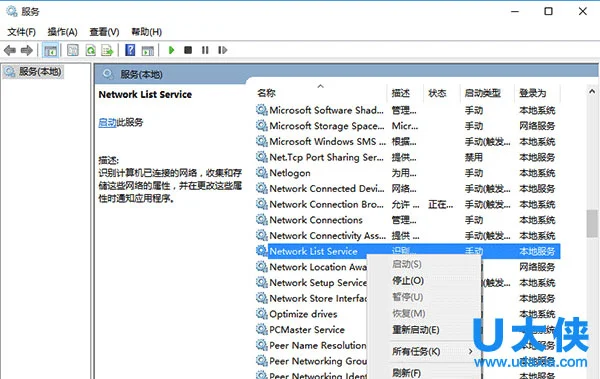The height and width of the screenshot is (379, 600).
Task: Click 正在... status of Network Connection Bro...
Action: [440, 204]
